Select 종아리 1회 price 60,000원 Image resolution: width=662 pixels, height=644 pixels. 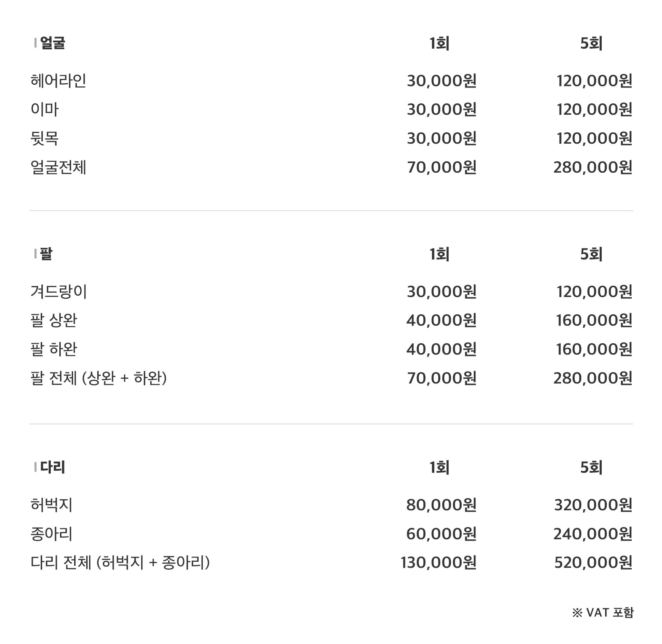(x=441, y=534)
